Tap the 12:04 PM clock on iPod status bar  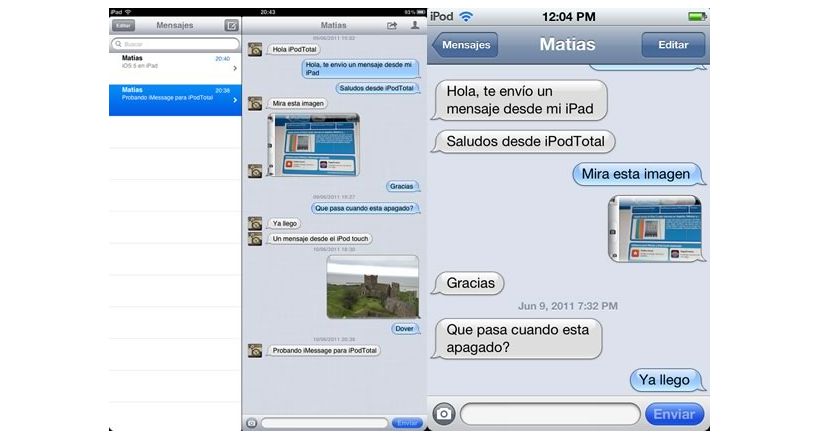click(x=568, y=17)
